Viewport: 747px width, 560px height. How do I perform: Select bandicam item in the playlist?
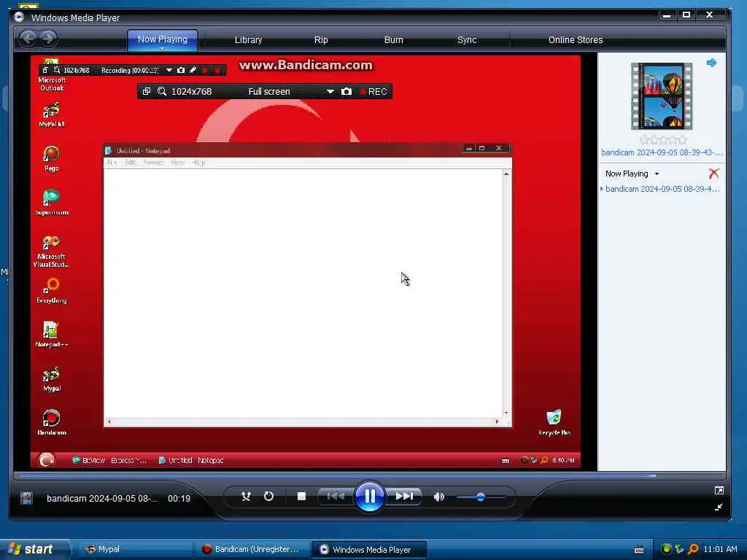(662, 189)
